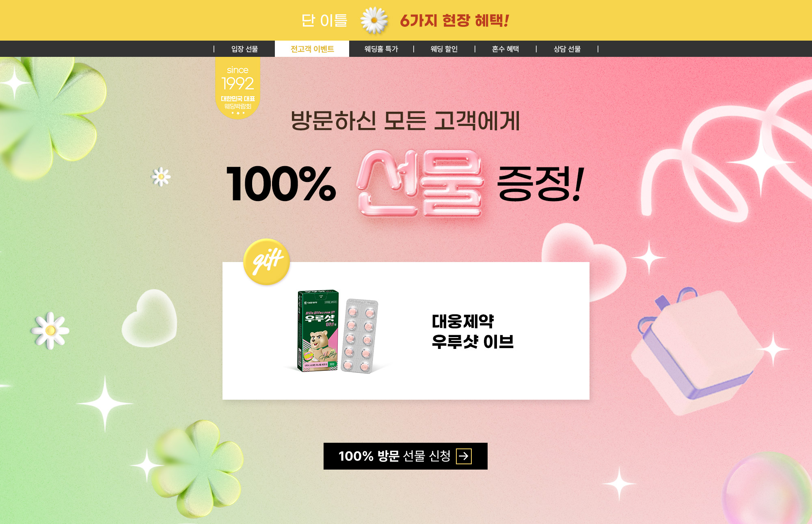Click the daisy icon in the top banner
This screenshot has height=524, width=812.
(374, 20)
